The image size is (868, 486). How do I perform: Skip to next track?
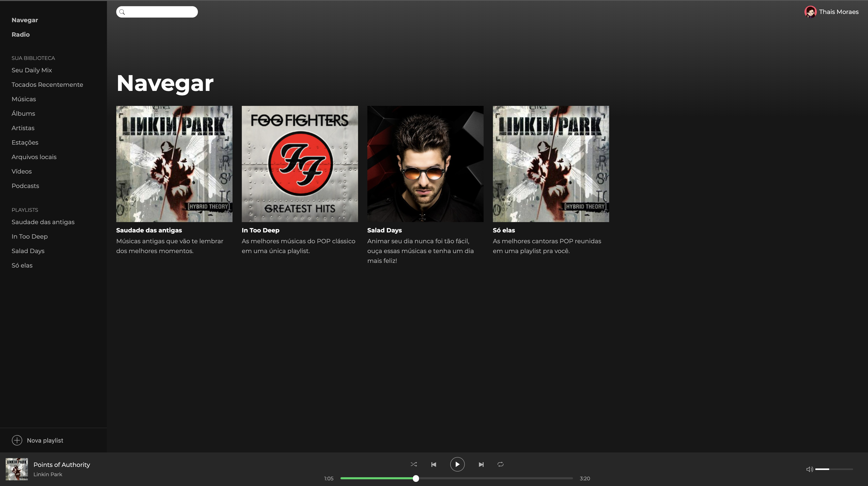pos(481,465)
